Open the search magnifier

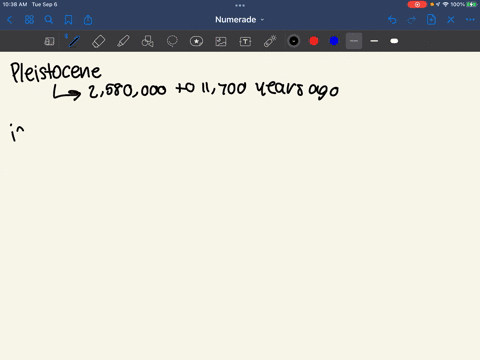(49, 20)
